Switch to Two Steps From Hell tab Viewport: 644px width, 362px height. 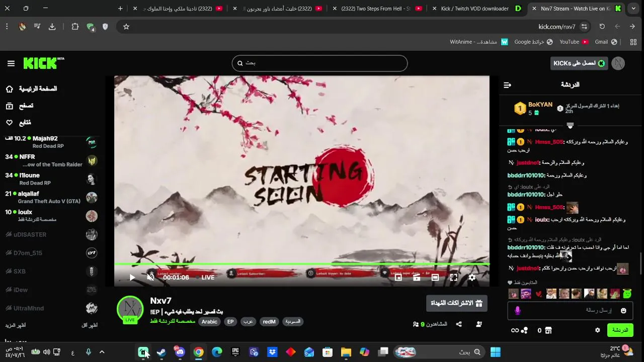pyautogui.click(x=378, y=9)
